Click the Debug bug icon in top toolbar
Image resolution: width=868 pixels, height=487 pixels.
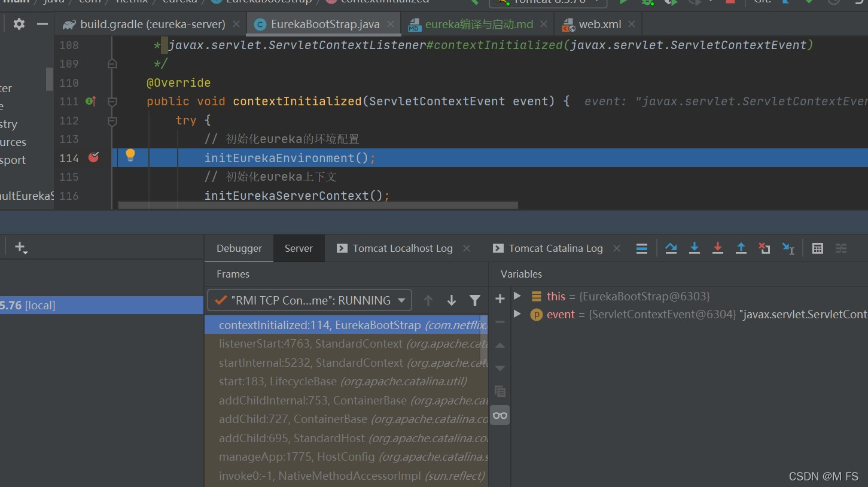(x=648, y=2)
